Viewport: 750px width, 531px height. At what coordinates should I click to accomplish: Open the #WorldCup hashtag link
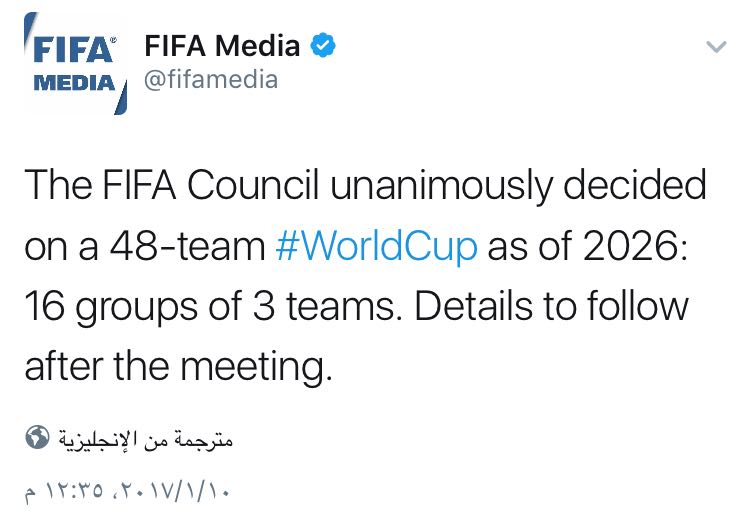coord(376,246)
